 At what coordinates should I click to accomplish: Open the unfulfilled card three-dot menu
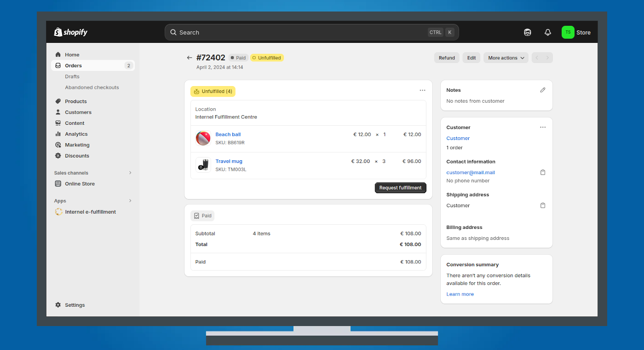coord(422,91)
